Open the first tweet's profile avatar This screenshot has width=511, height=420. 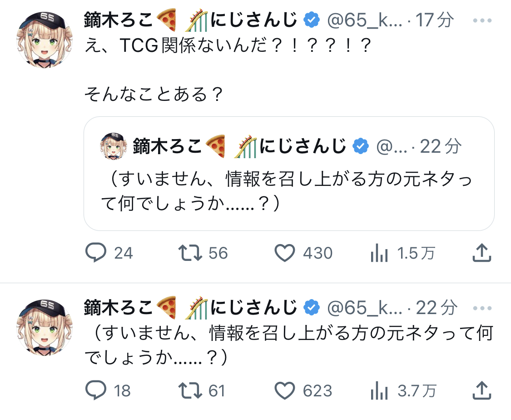click(x=44, y=40)
